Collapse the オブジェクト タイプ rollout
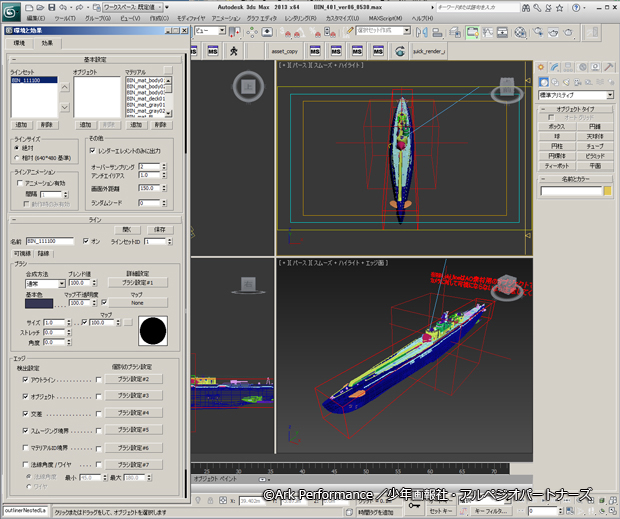The width and height of the screenshot is (620, 519). click(x=575, y=109)
